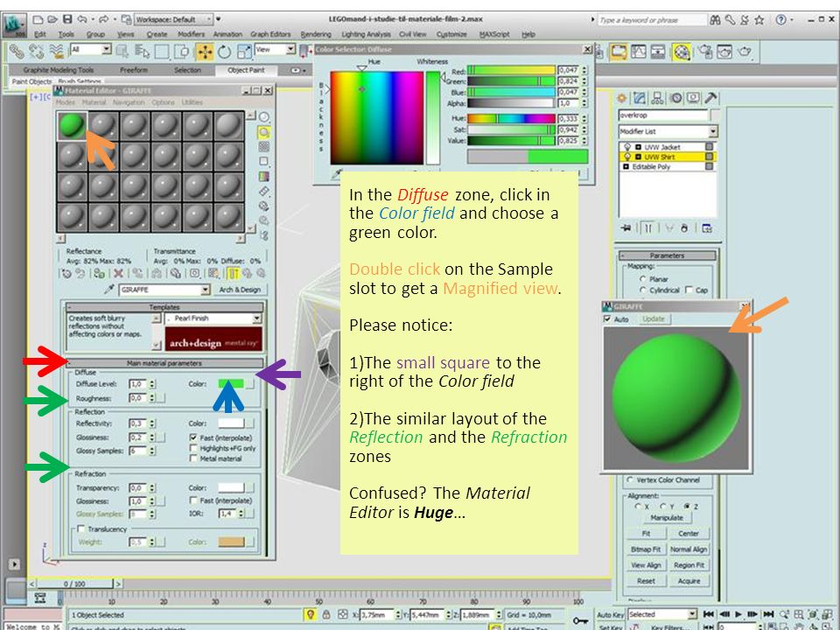Activate the Select and Rotate tool
Screen dimensions: 840x630
click(x=225, y=52)
